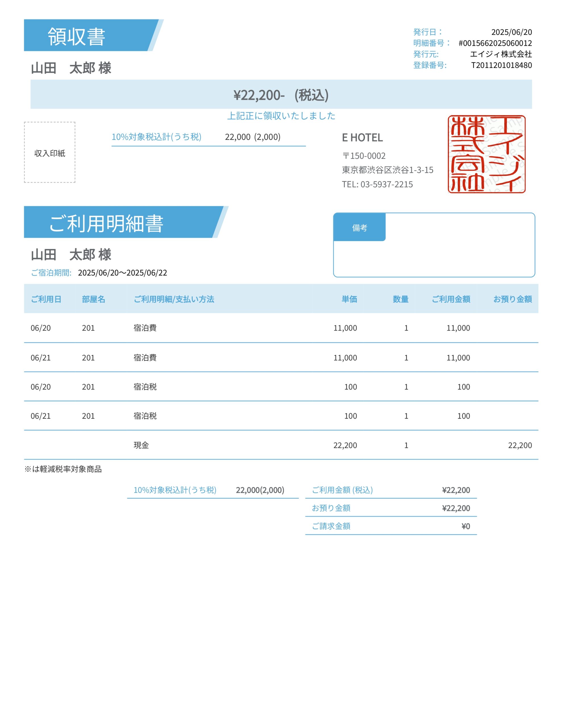Click the issue date 2025/06/20
562x728 pixels.
511,32
